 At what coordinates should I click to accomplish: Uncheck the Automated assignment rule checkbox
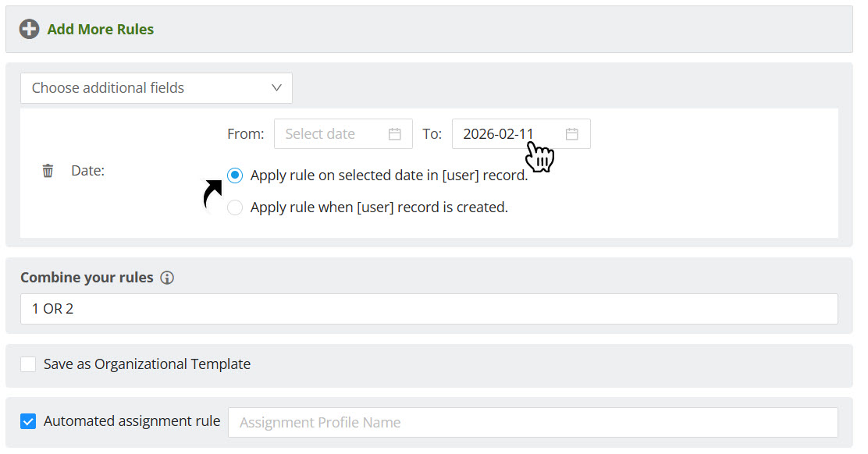[x=28, y=422]
